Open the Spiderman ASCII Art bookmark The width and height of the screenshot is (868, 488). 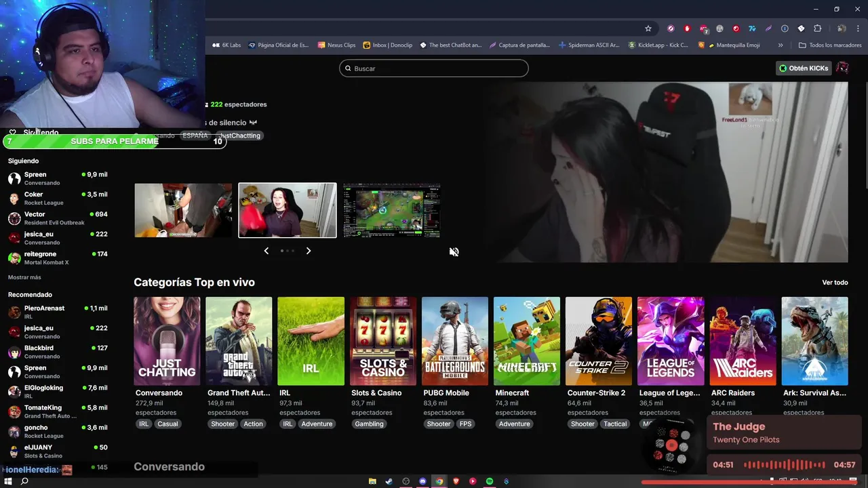tap(589, 45)
